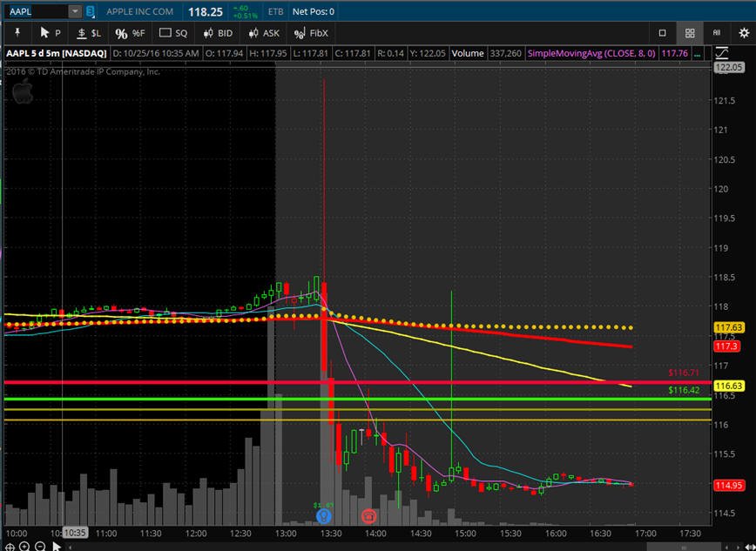Click the $116.71 red price level label

point(683,373)
